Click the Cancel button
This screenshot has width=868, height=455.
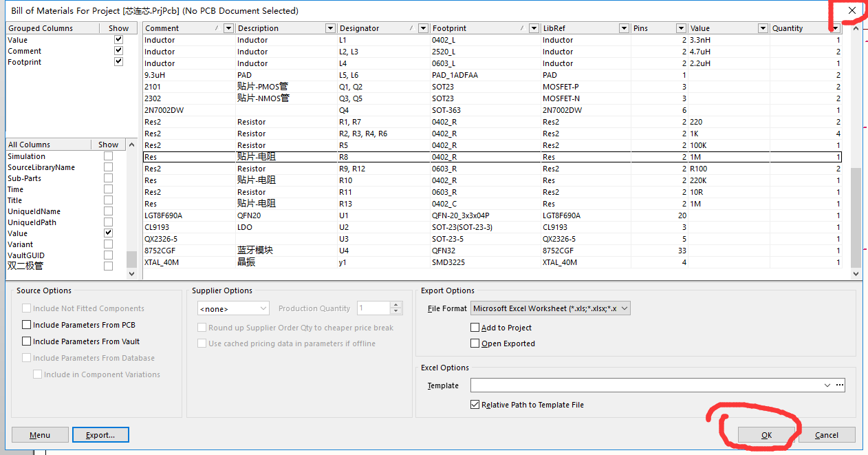click(x=827, y=435)
